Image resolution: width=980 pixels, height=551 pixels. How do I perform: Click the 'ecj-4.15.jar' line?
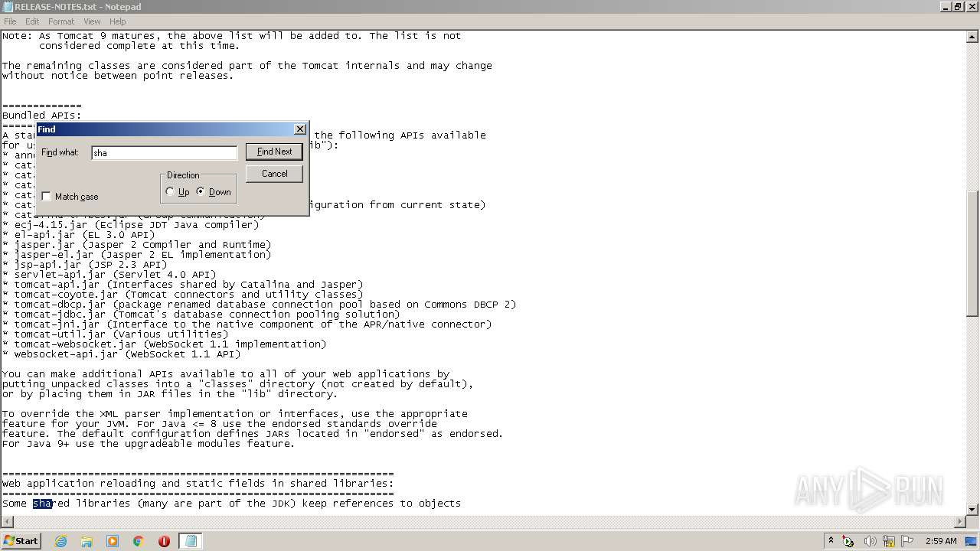[x=131, y=225]
